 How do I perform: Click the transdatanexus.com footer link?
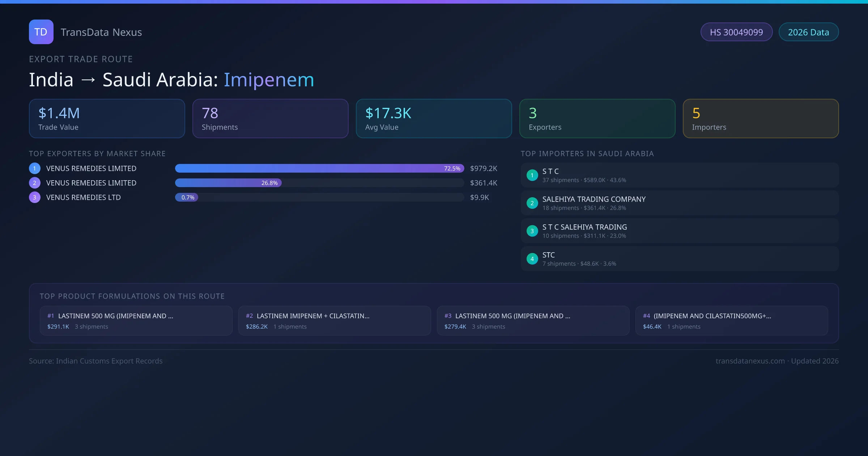coord(750,361)
